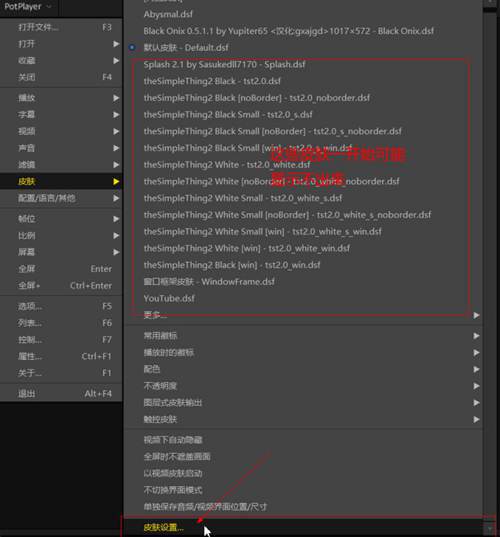This screenshot has height=537, width=500.
Task: Open 图层式皮肤输出 submenu
Action: point(303,403)
